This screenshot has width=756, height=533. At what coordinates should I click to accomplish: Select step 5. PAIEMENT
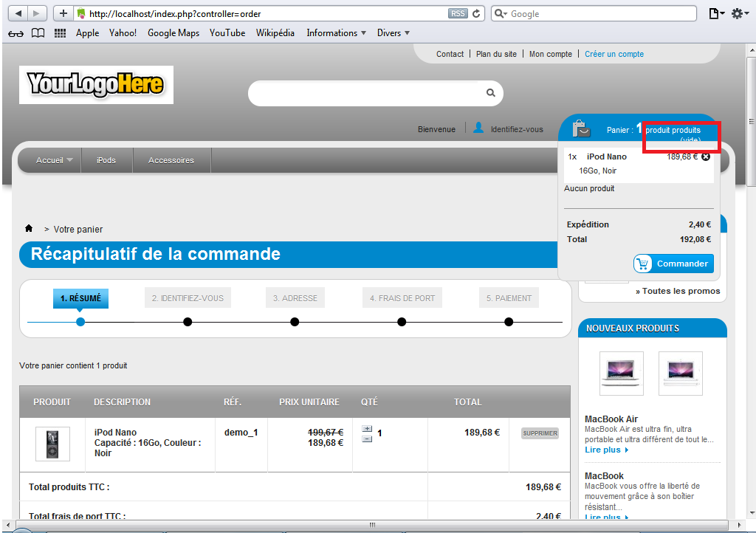click(x=509, y=298)
